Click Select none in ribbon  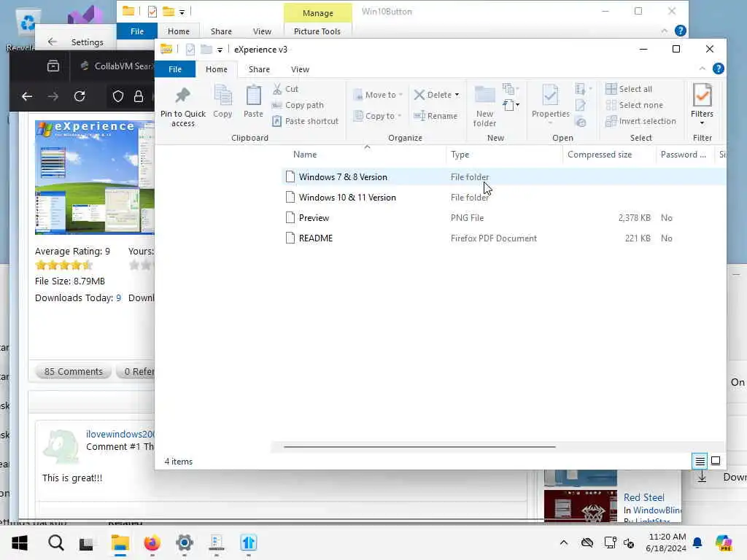pos(634,105)
